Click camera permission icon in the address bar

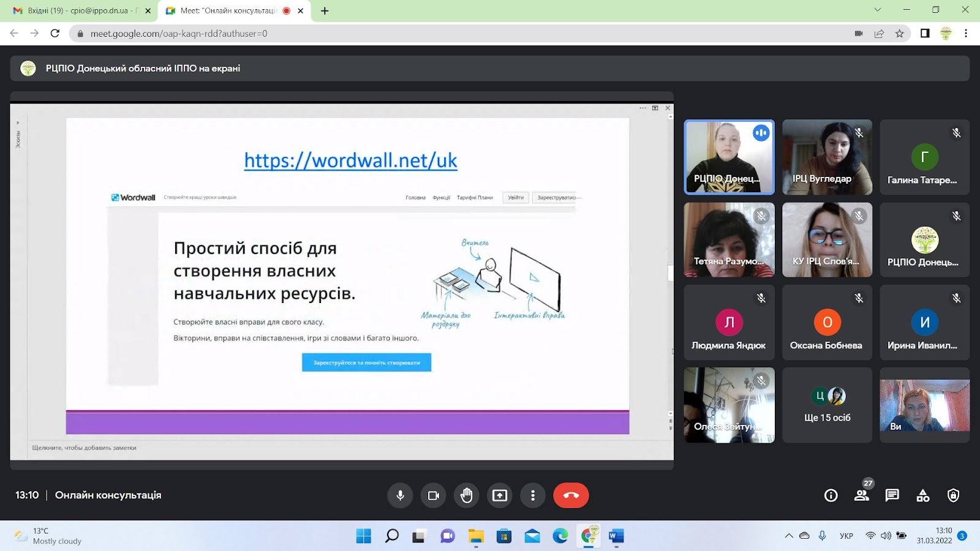point(859,34)
